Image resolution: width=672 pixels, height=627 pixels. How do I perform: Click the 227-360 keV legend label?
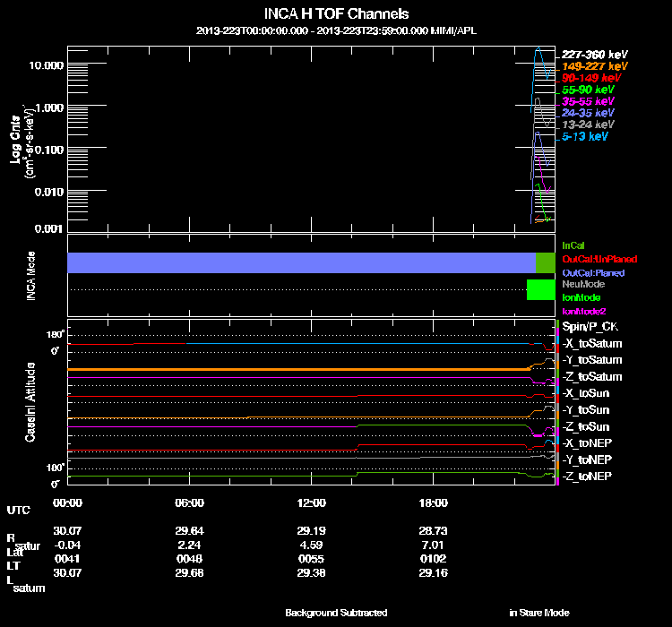point(590,55)
